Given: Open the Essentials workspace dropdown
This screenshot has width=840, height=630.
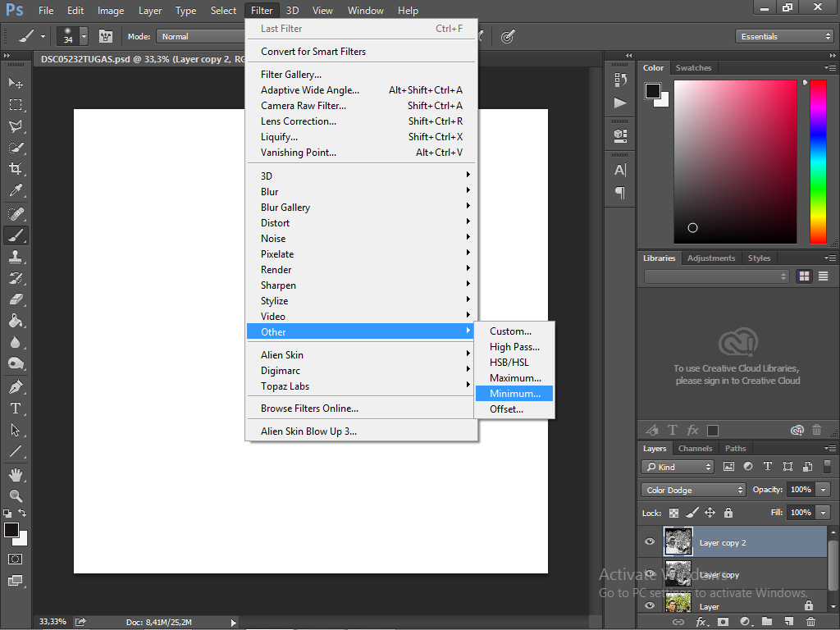Looking at the screenshot, I should click(785, 36).
